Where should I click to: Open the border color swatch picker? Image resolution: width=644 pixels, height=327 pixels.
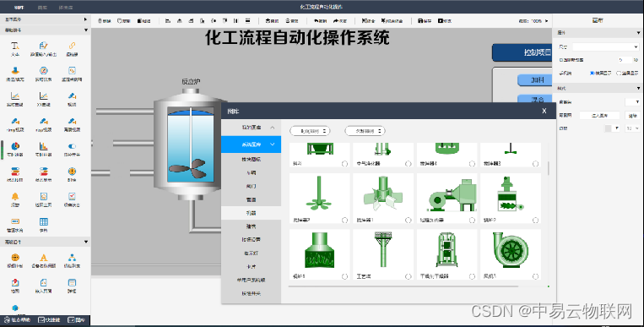[612, 128]
